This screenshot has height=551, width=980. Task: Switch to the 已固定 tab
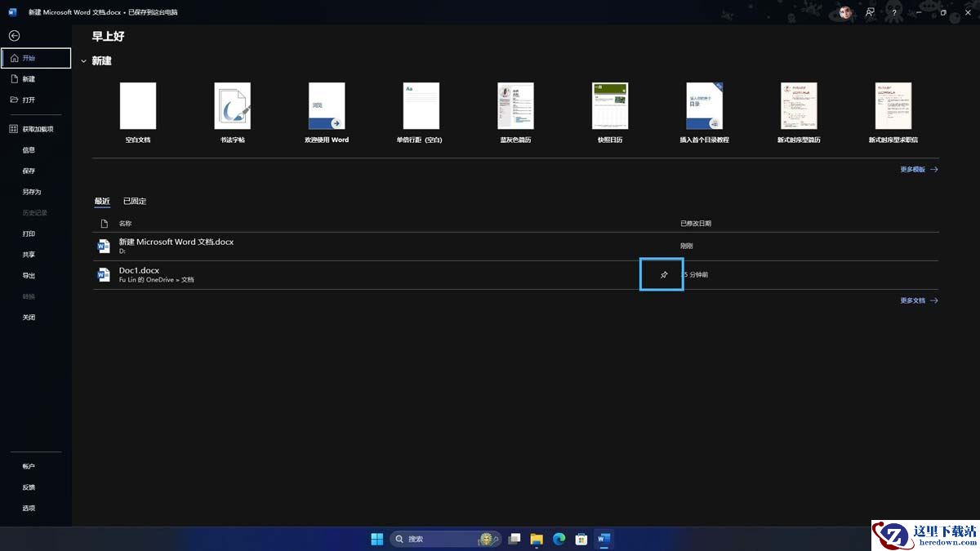(x=135, y=201)
